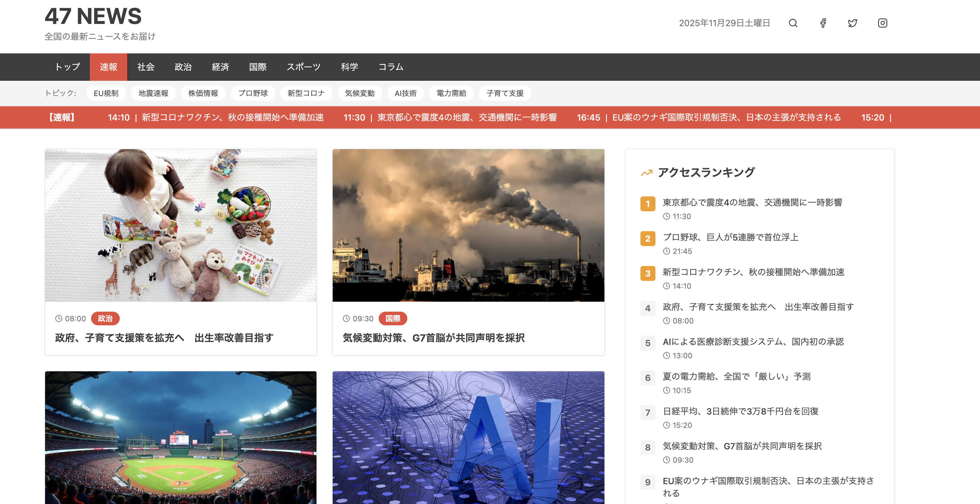Click the 政治 category badge on the article
This screenshot has width=980, height=504.
coord(105,318)
